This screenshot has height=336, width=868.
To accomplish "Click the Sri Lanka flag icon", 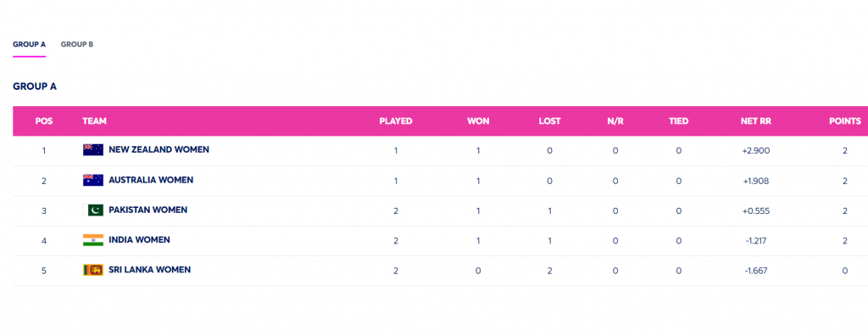I will click(x=93, y=270).
